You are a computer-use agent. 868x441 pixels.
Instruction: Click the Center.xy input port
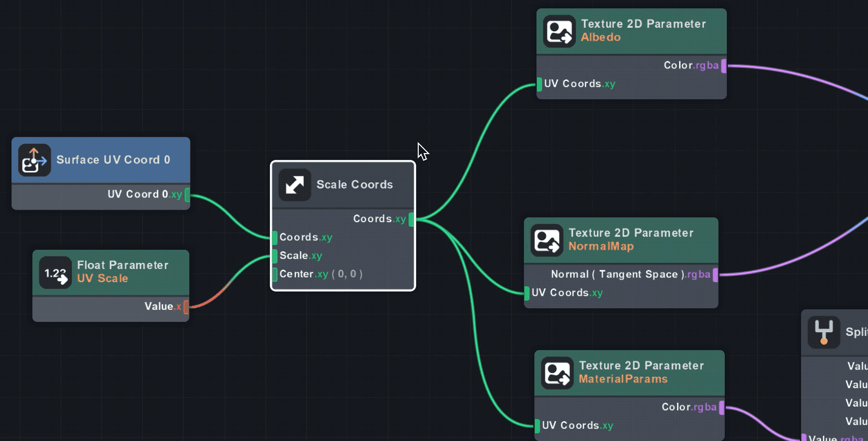coord(275,274)
